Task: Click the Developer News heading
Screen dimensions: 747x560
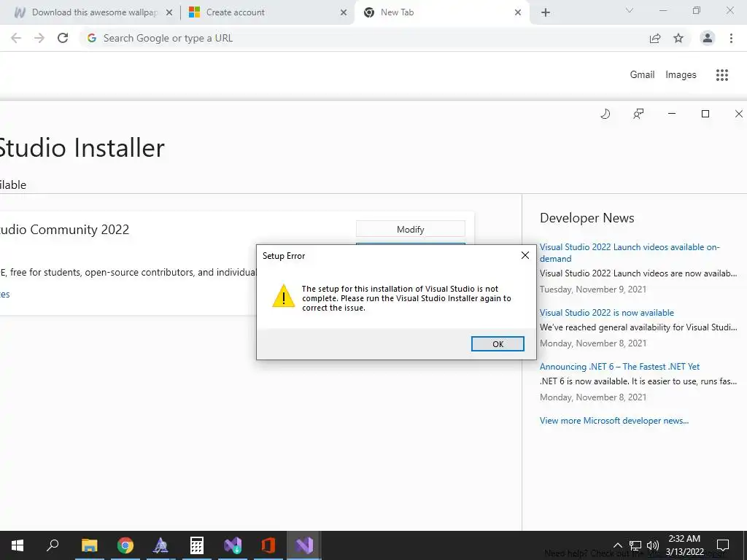Action: click(x=587, y=217)
